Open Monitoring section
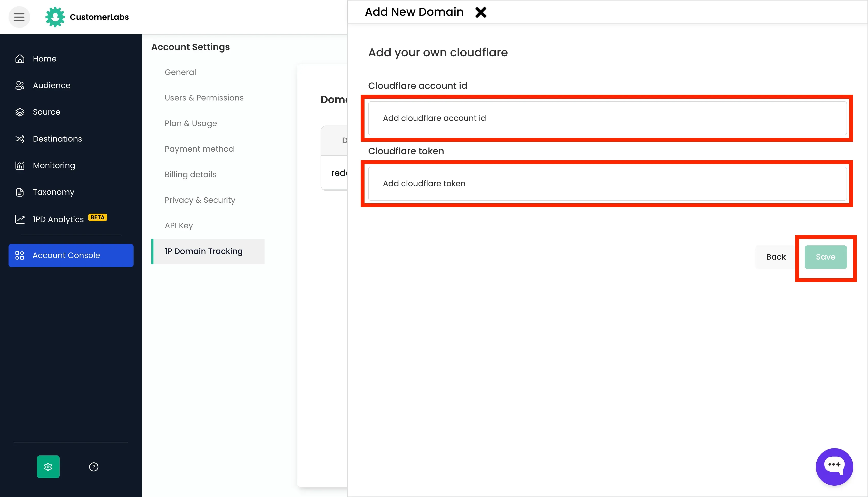This screenshot has width=868, height=497. coord(54,166)
